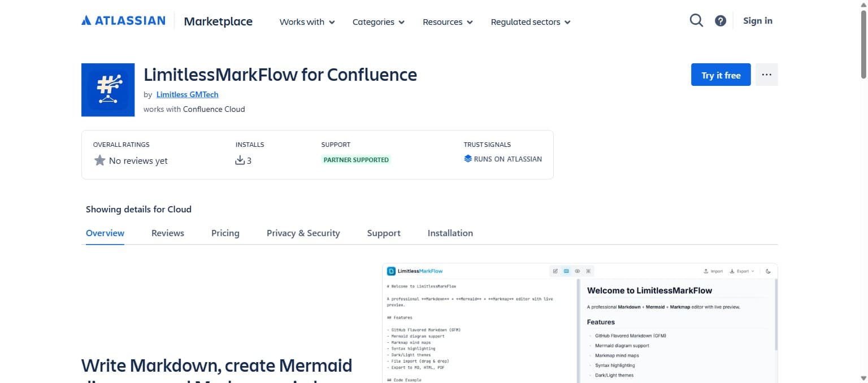The height and width of the screenshot is (383, 868).
Task: Open search with the magnifying glass icon
Action: [x=696, y=20]
